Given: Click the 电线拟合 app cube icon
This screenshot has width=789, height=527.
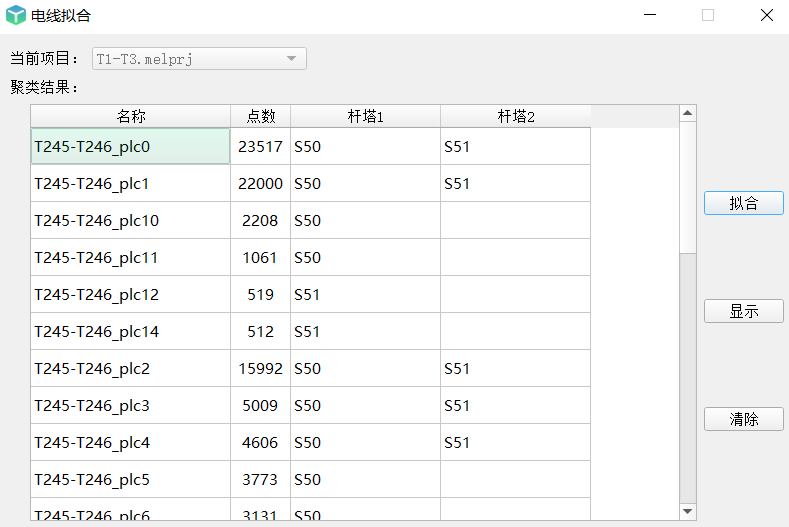Looking at the screenshot, I should [16, 15].
